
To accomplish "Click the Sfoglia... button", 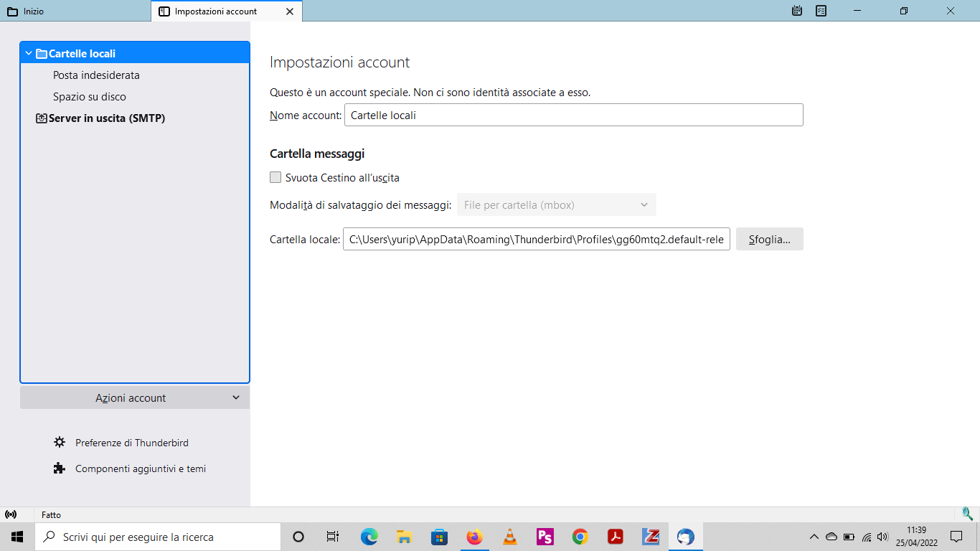I will (x=770, y=239).
